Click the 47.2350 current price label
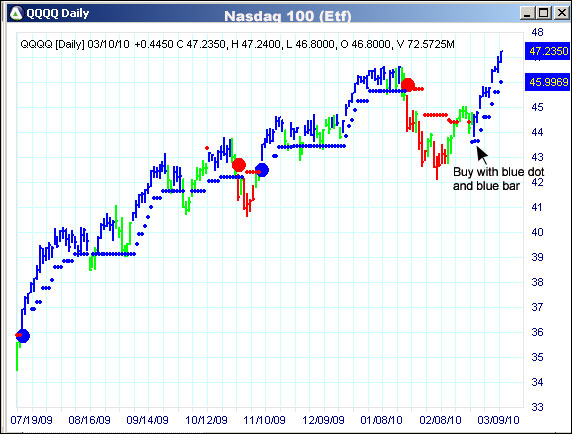The height and width of the screenshot is (434, 572). tap(548, 51)
